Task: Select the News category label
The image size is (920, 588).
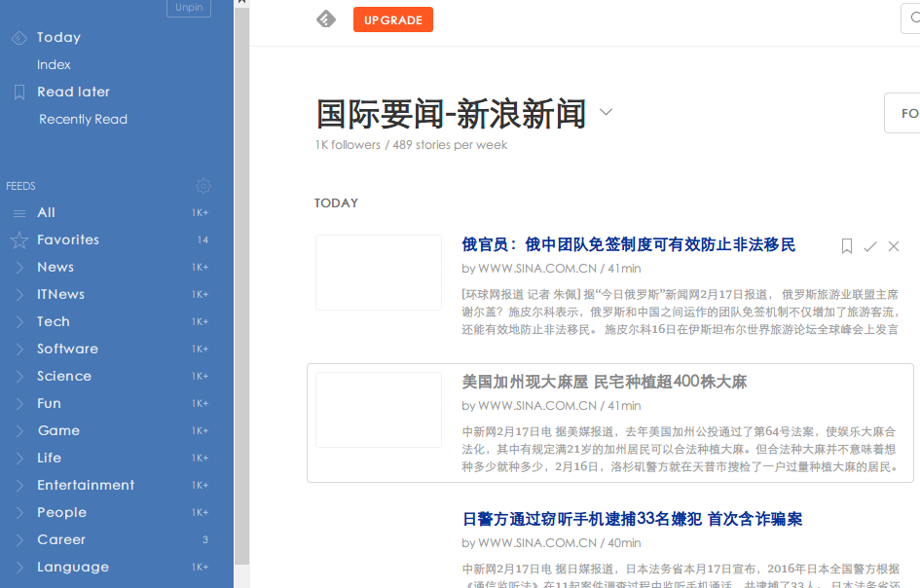Action: pyautogui.click(x=55, y=267)
